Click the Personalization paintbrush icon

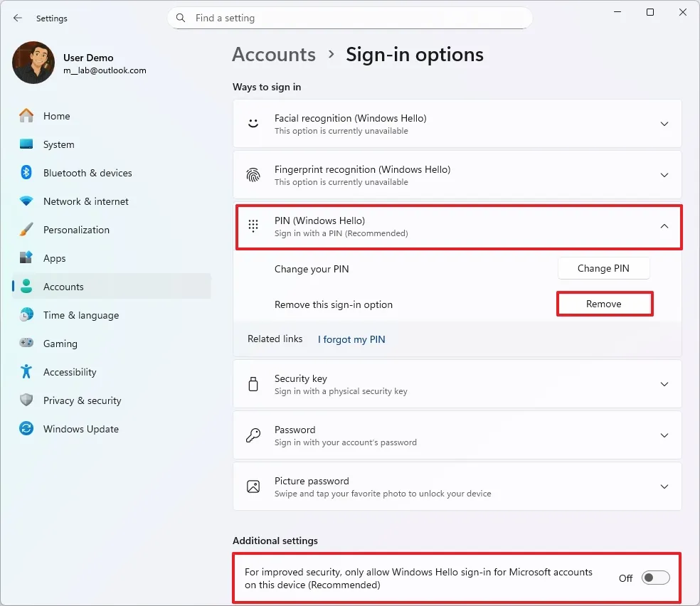(26, 230)
